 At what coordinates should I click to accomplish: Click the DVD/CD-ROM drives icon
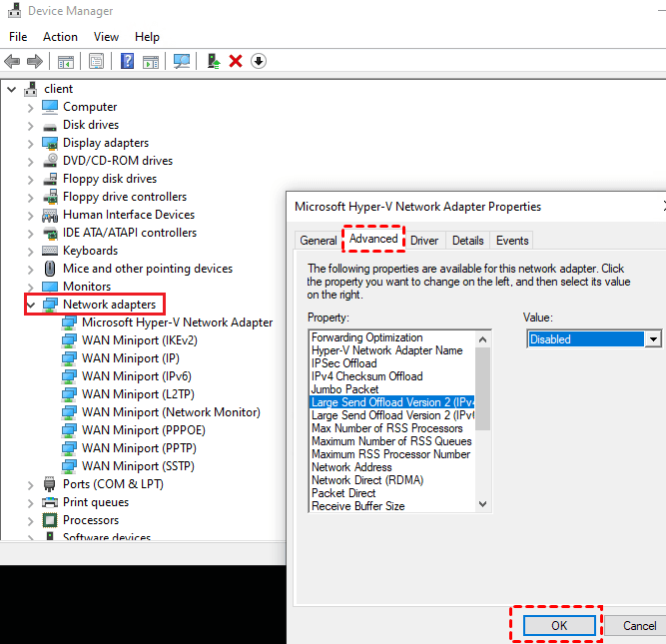click(50, 161)
